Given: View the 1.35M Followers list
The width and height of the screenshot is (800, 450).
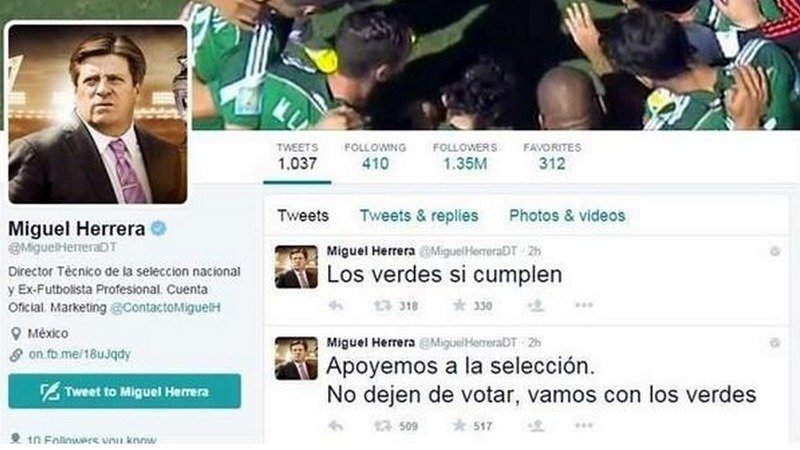Looking at the screenshot, I should pyautogui.click(x=465, y=157).
